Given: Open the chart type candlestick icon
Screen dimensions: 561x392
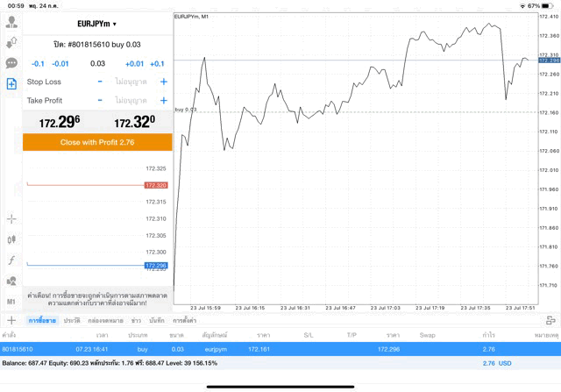Looking at the screenshot, I should pos(11,239).
